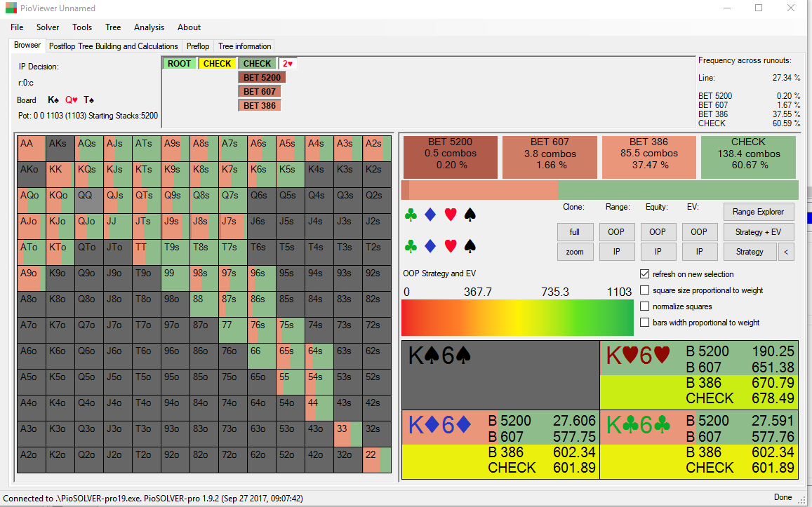Click the green club suit icon in top row

[411, 215]
